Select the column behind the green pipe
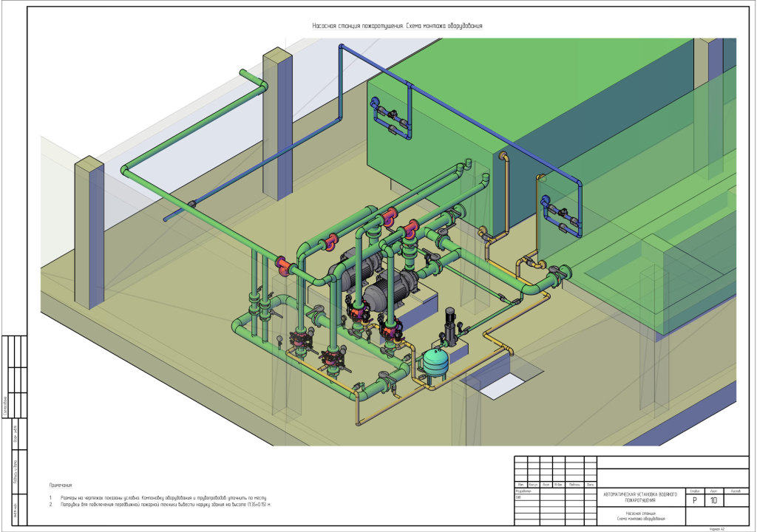This screenshot has width=757, height=532. 278,126
